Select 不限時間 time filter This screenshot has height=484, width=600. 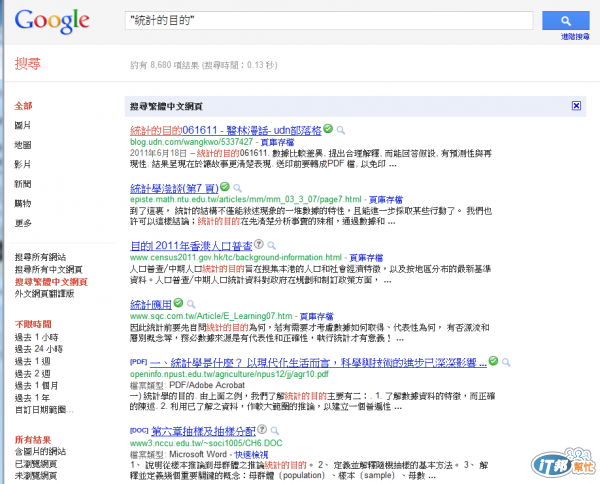[33, 324]
